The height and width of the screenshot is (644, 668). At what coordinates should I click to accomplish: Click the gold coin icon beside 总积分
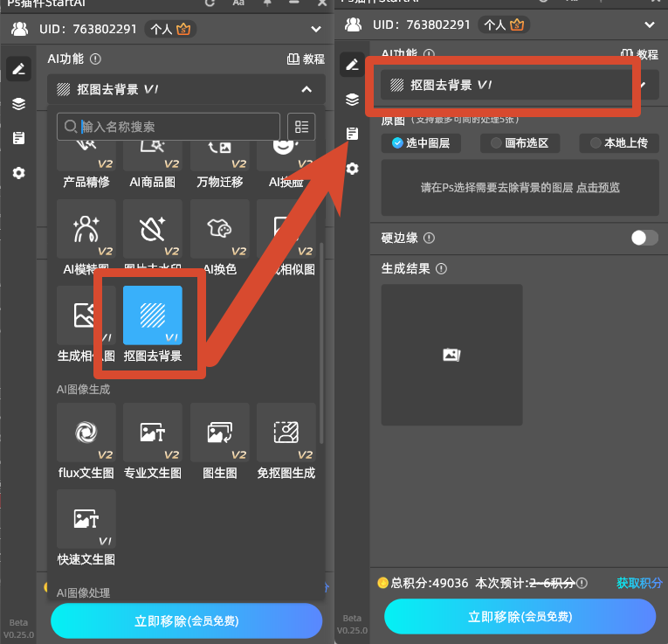[382, 583]
